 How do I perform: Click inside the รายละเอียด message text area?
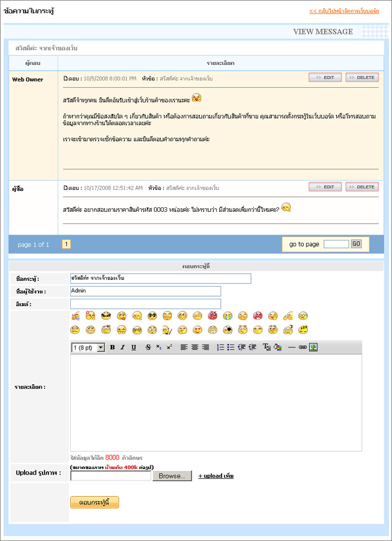coord(216,403)
